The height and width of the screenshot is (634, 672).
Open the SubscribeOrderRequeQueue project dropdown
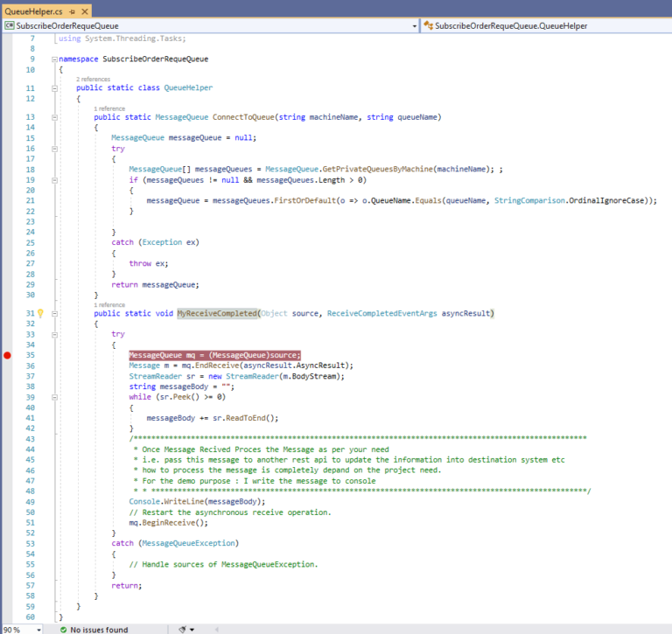[414, 26]
